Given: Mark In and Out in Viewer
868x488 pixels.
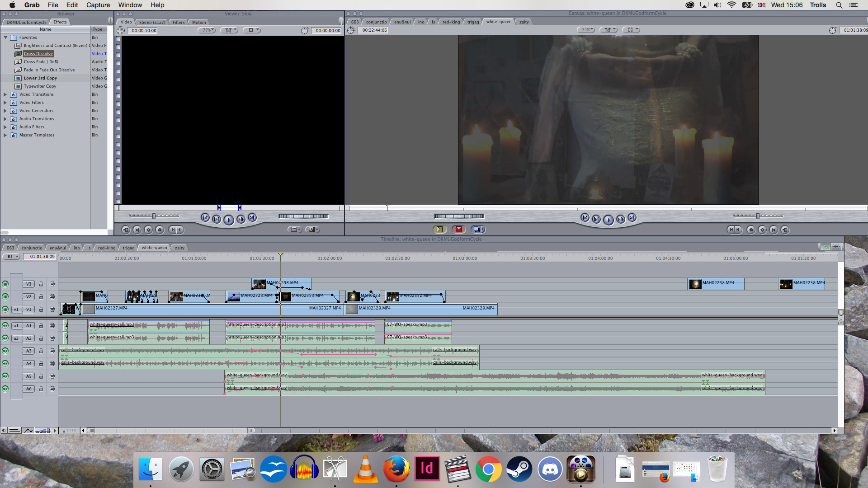Looking at the screenshot, I should [176, 230].
